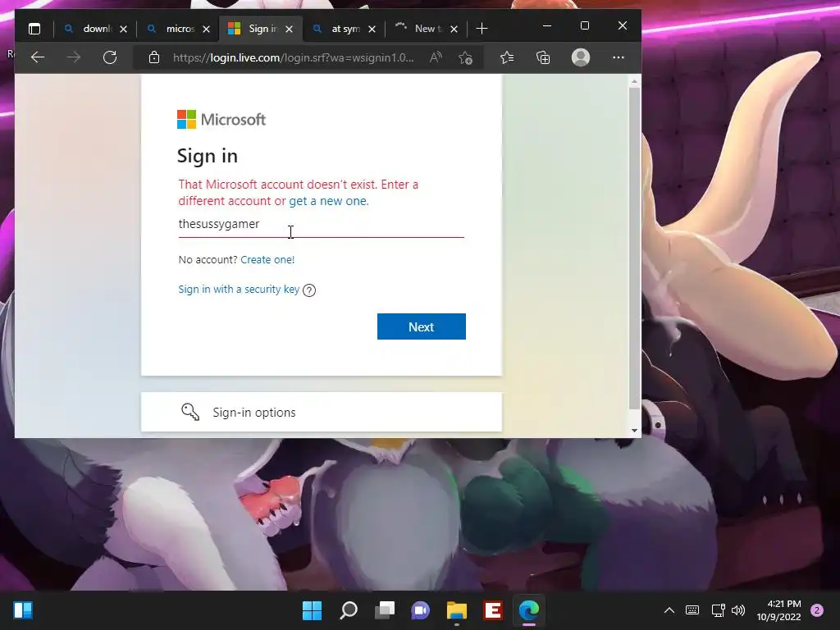The height and width of the screenshot is (630, 840).
Task: Open File Explorer from taskbar
Action: (457, 610)
